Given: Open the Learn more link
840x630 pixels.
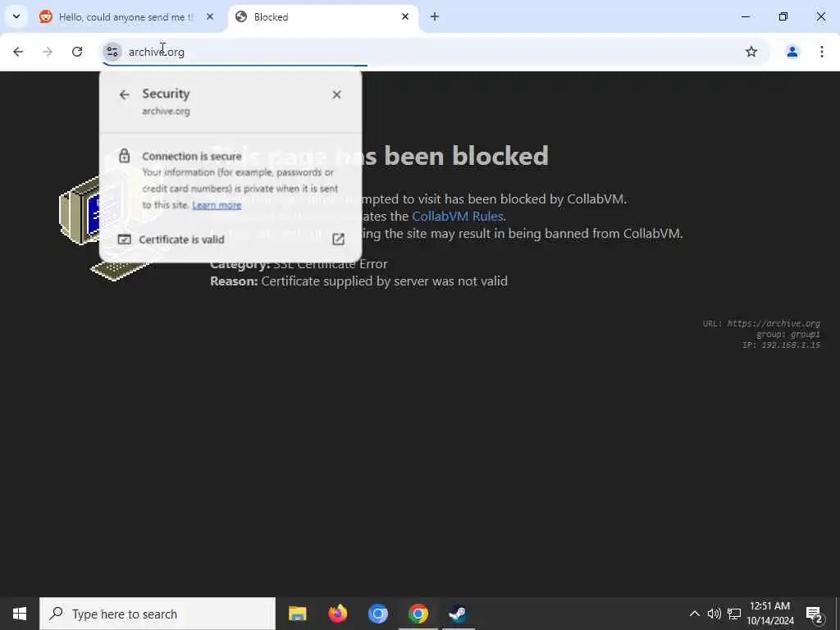Looking at the screenshot, I should 217,205.
